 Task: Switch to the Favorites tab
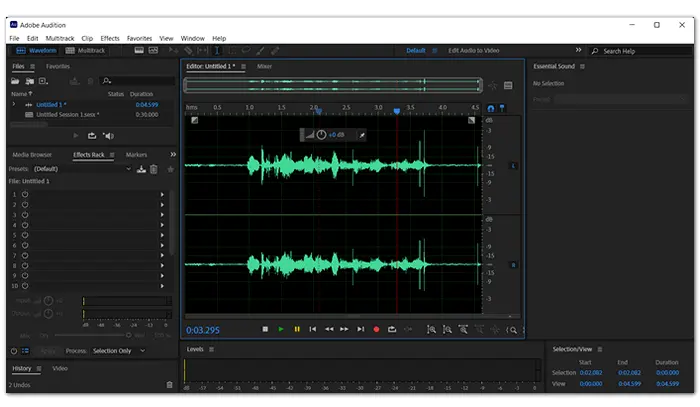(58, 66)
